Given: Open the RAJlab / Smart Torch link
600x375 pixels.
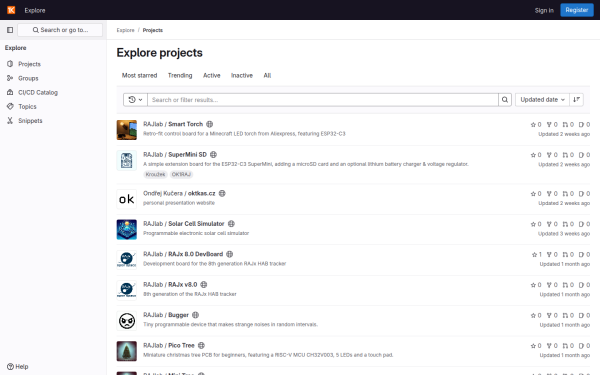Looking at the screenshot, I should [173, 124].
